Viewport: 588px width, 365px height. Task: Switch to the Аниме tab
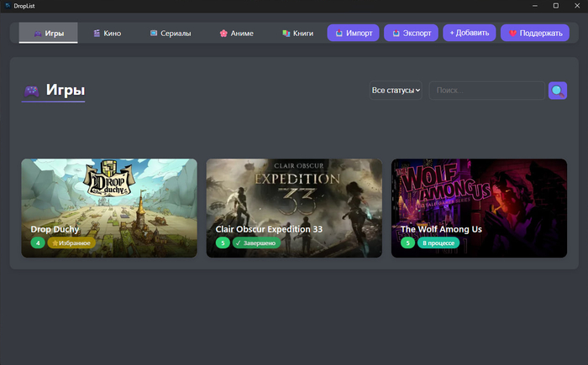(x=237, y=33)
